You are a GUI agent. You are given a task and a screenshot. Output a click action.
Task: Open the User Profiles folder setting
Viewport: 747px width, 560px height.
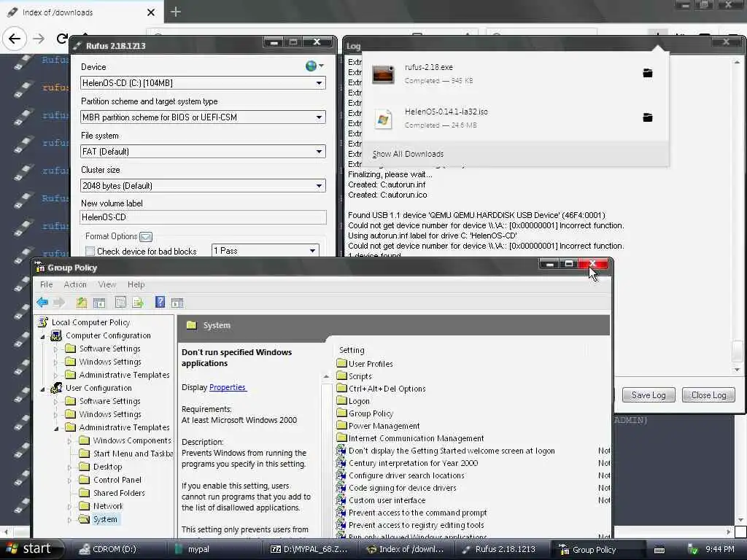371,364
